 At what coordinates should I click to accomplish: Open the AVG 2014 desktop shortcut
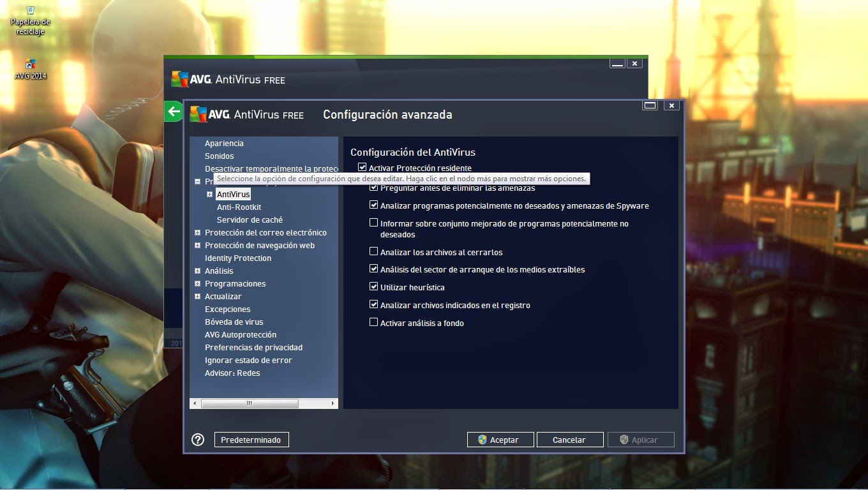[30, 70]
